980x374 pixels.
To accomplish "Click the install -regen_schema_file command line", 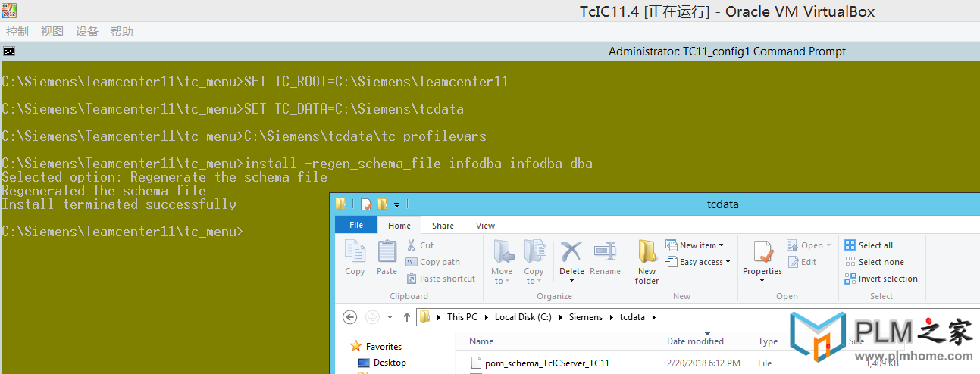I will [x=297, y=164].
